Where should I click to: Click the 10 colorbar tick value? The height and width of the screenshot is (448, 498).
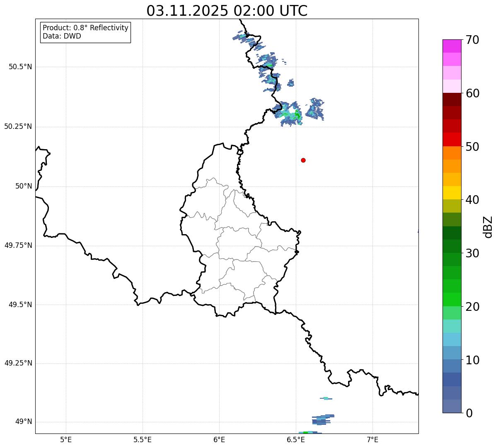(x=472, y=360)
